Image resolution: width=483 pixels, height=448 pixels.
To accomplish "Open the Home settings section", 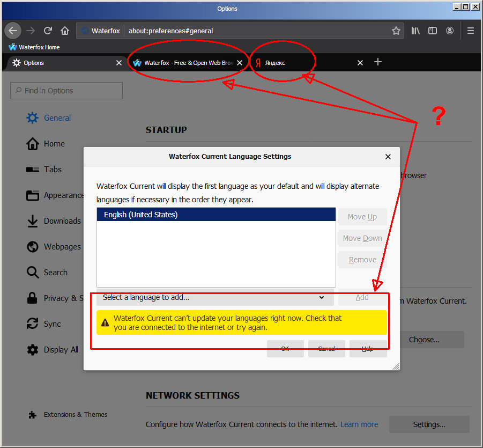I will click(54, 143).
